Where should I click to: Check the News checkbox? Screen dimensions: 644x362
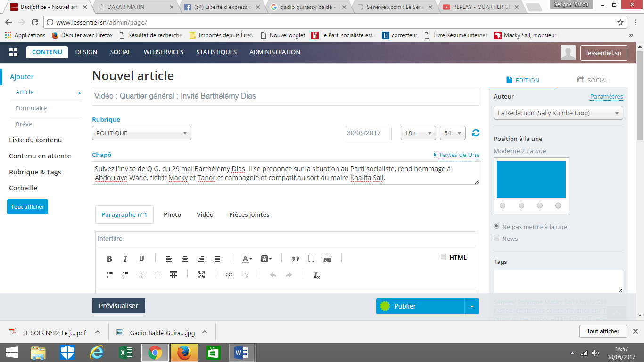point(496,238)
